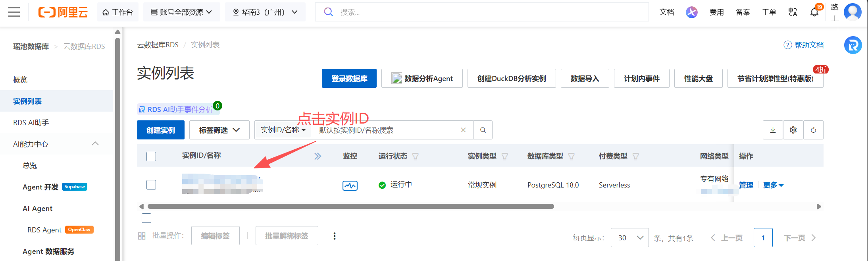868x261 pixels.
Task: Open region selector 华南3（广州）
Action: click(265, 12)
